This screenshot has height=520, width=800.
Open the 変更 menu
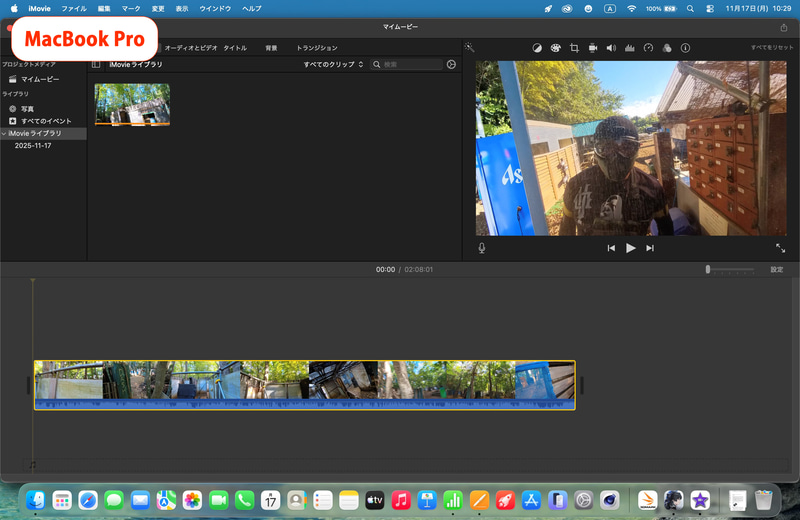pos(158,9)
